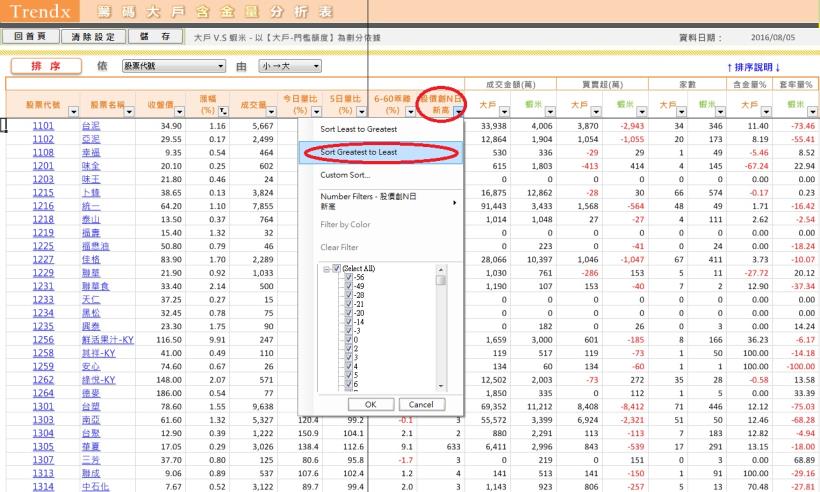The width and height of the screenshot is (820, 492).
Task: Open 大戶 filter arrow under 含金量%
Action: (x=766, y=111)
